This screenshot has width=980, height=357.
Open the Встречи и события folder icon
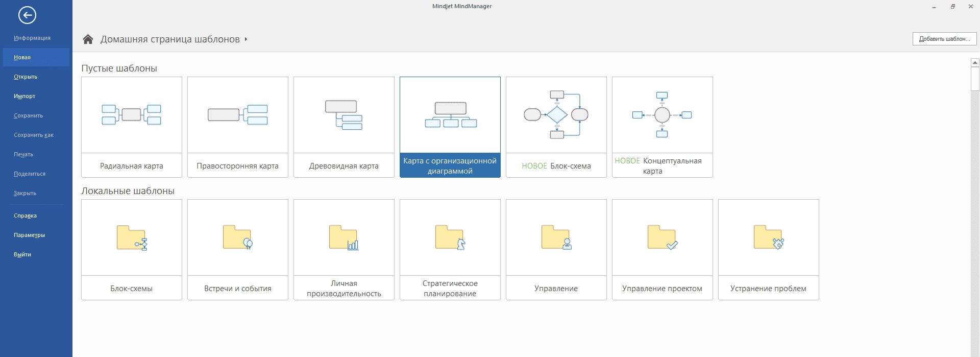click(x=238, y=237)
